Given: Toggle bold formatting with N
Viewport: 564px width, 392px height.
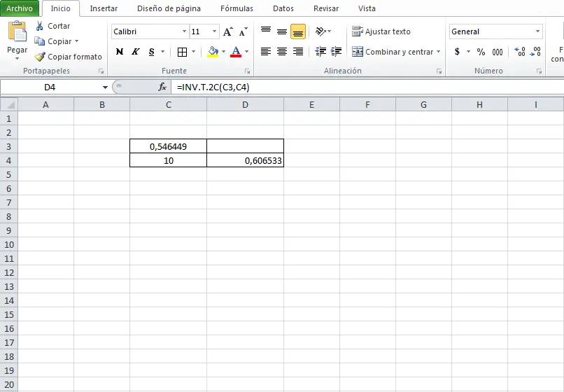Looking at the screenshot, I should (x=120, y=52).
